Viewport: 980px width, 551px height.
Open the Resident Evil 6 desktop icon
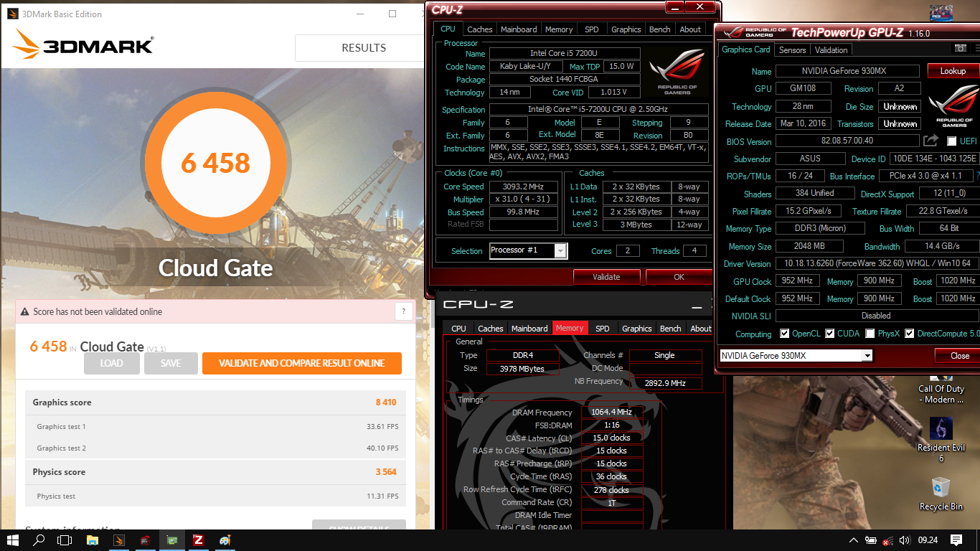pyautogui.click(x=941, y=441)
